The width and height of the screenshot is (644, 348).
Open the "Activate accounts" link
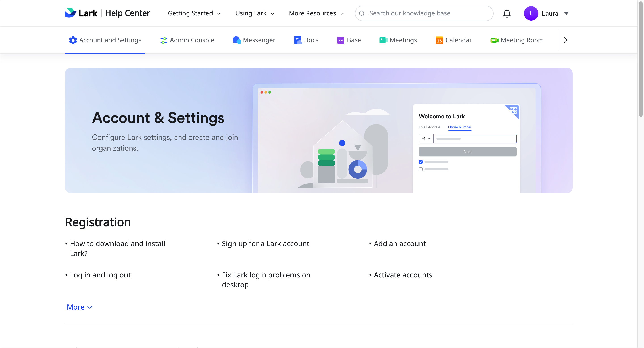403,275
